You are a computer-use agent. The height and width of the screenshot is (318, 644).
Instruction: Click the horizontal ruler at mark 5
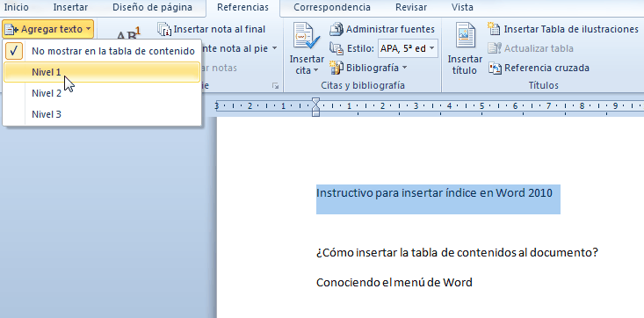[481, 106]
